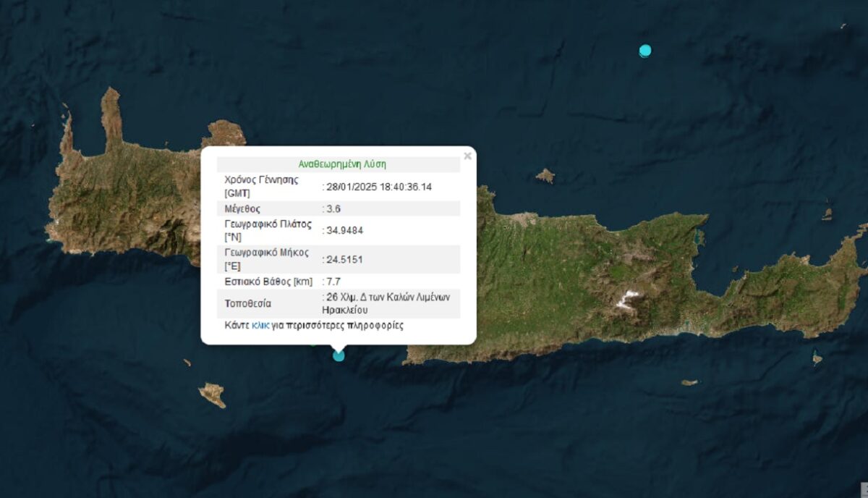The height and width of the screenshot is (498, 868).
Task: Select the cyan earthquake marker below the popup
Action: 339,355
